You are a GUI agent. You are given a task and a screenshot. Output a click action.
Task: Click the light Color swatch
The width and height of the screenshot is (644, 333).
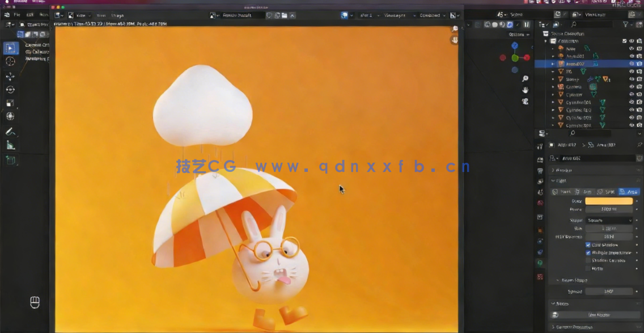click(x=608, y=201)
